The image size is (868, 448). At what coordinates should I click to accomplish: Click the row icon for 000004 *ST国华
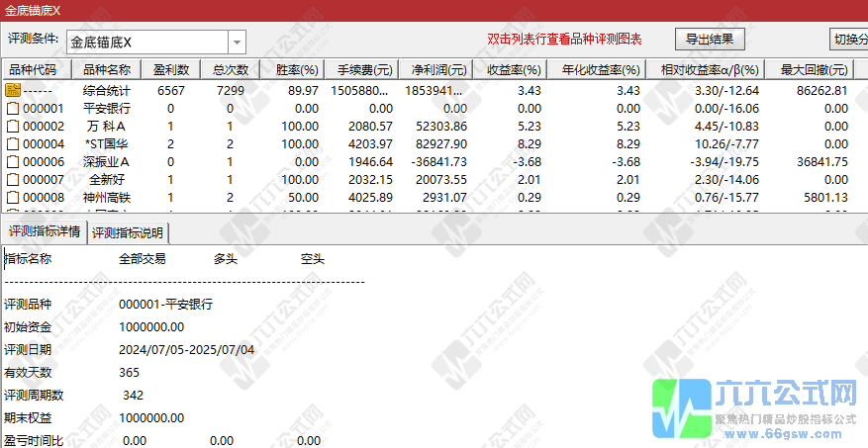pos(13,144)
